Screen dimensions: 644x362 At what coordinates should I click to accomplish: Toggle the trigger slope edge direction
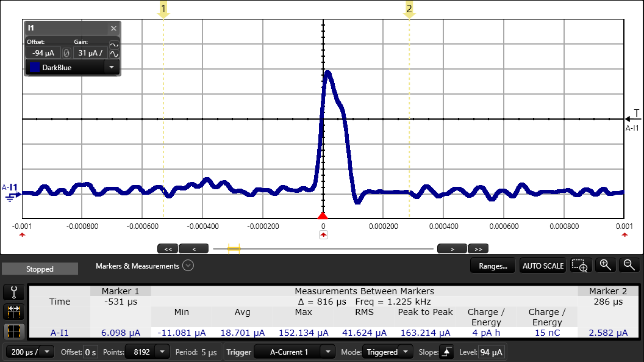click(448, 352)
